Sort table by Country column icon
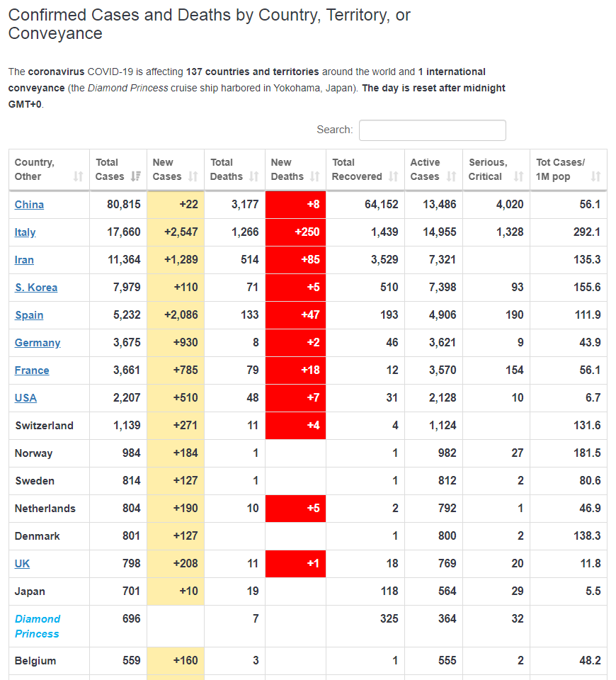Image resolution: width=616 pixels, height=680 pixels. tap(78, 176)
